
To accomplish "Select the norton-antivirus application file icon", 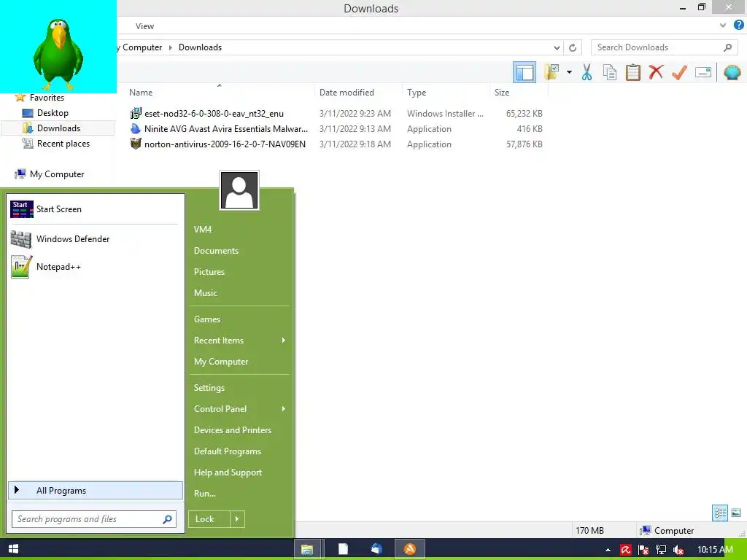I will click(136, 144).
